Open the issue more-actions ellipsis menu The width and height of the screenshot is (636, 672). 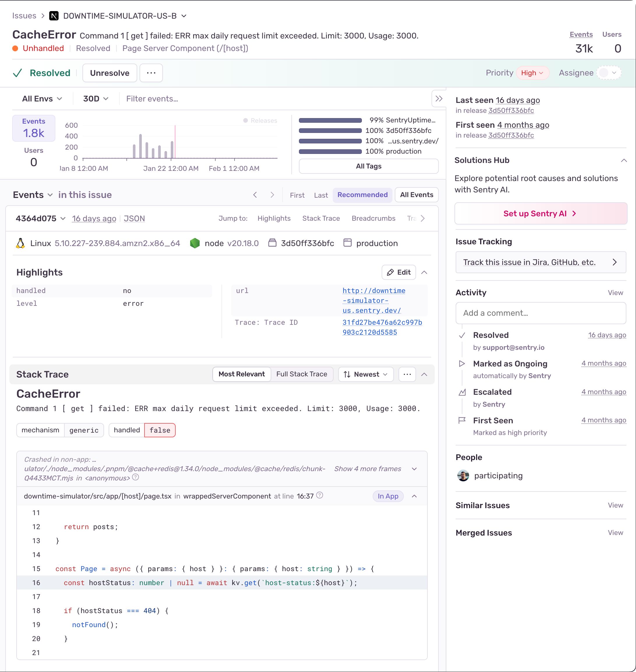pyautogui.click(x=151, y=73)
